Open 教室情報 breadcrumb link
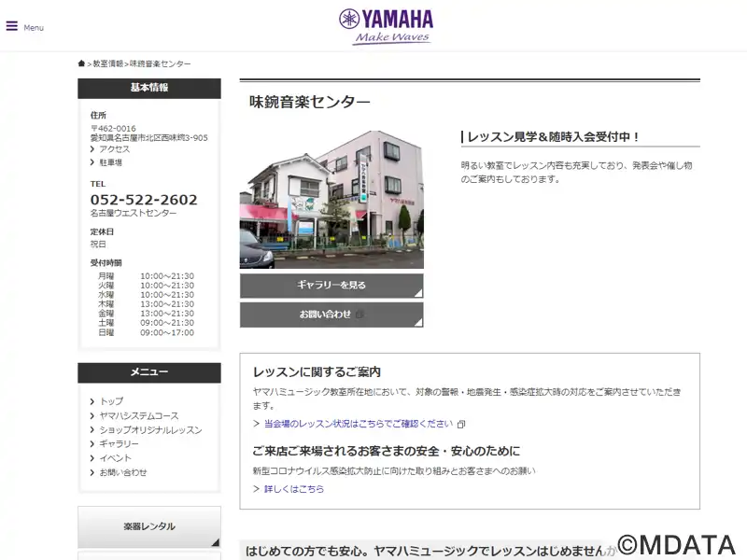 point(108,63)
